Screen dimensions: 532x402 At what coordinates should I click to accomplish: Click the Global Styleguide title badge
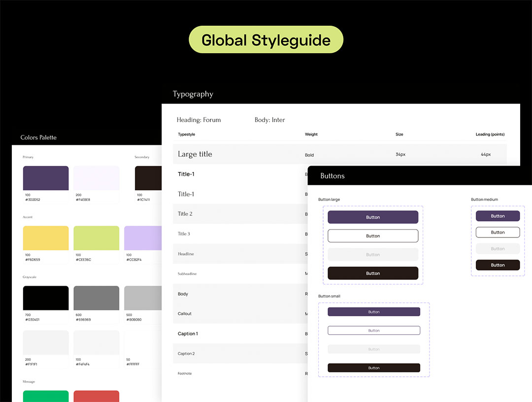coord(266,40)
